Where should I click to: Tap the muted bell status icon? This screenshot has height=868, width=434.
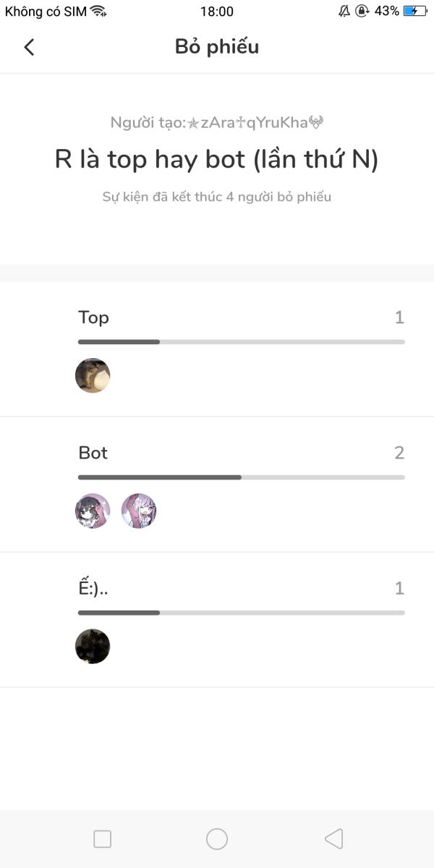[344, 12]
